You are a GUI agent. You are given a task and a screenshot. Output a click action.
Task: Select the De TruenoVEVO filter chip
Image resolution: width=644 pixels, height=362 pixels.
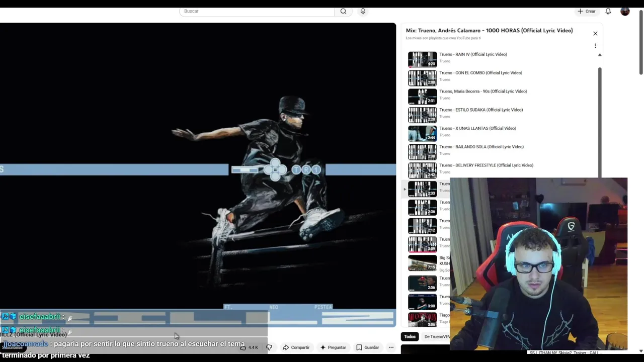pyautogui.click(x=436, y=337)
